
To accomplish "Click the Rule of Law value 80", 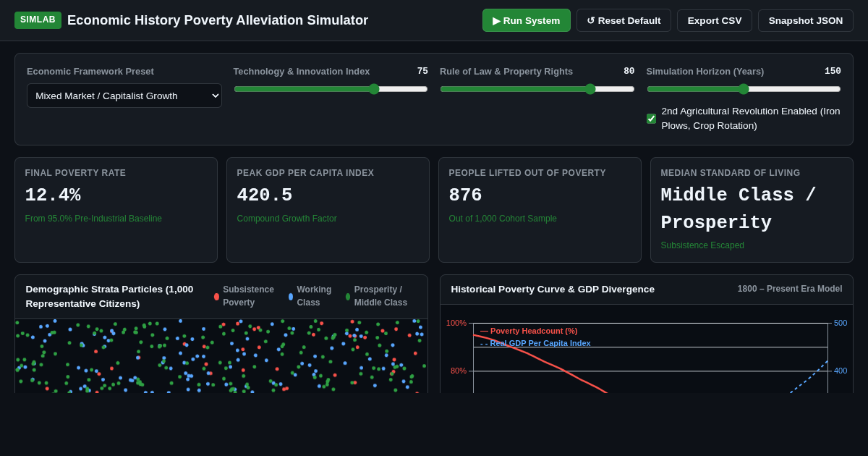I will click(629, 71).
